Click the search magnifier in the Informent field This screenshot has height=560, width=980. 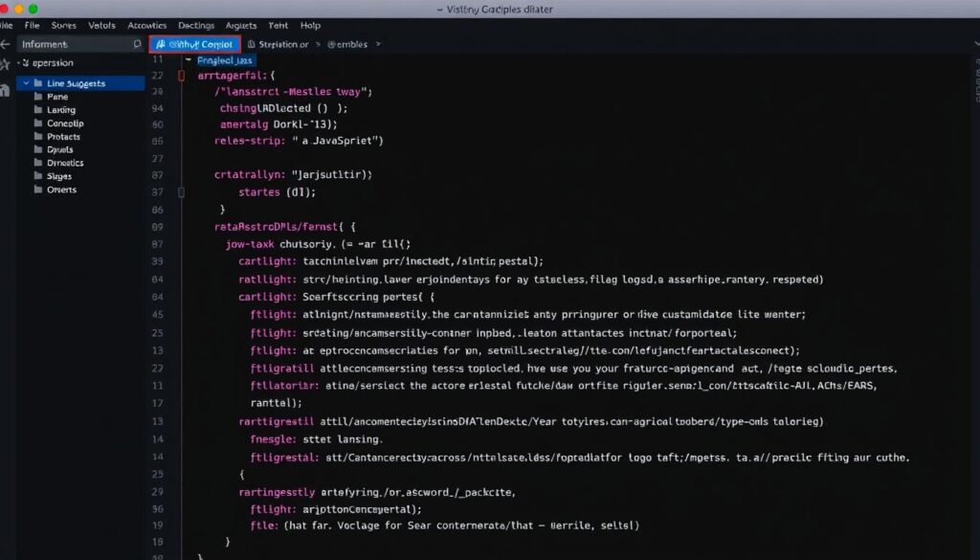[137, 44]
